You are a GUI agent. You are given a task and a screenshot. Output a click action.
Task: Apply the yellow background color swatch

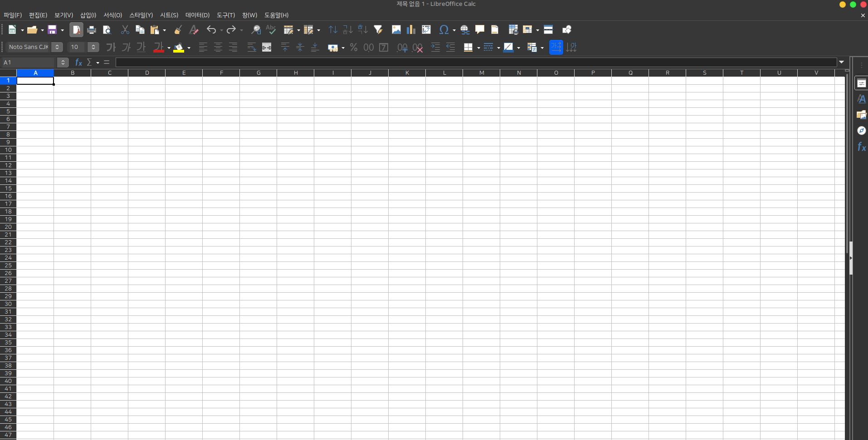point(179,47)
